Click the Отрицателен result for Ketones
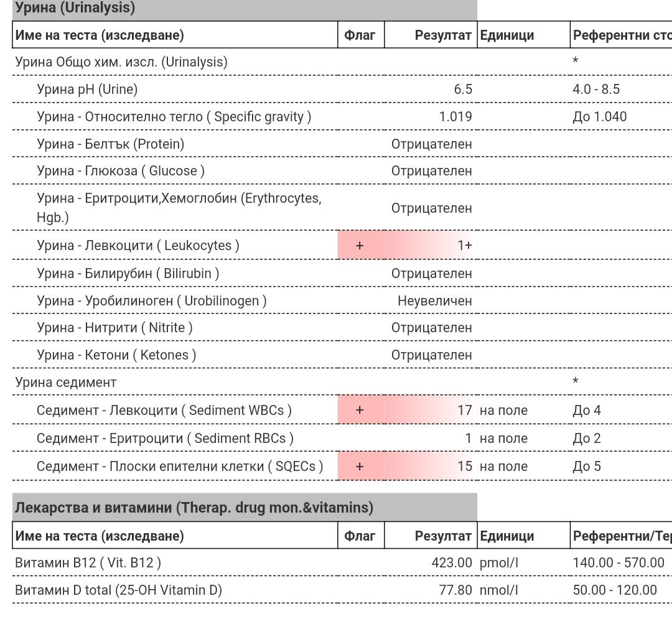This screenshot has width=672, height=629. 431,355
